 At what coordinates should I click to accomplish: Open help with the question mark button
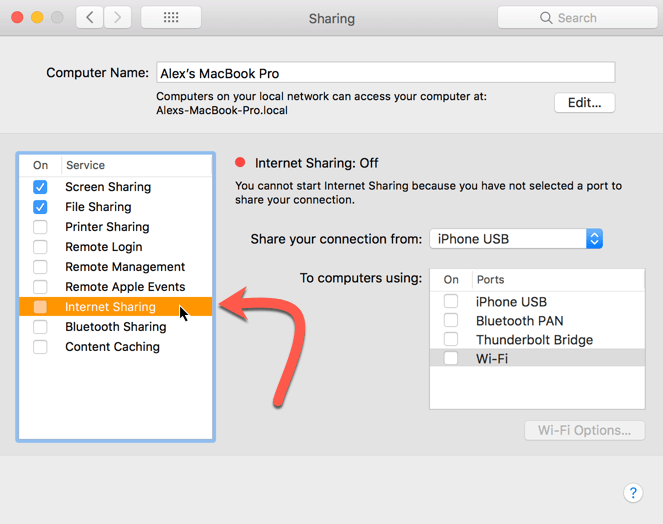(x=633, y=493)
